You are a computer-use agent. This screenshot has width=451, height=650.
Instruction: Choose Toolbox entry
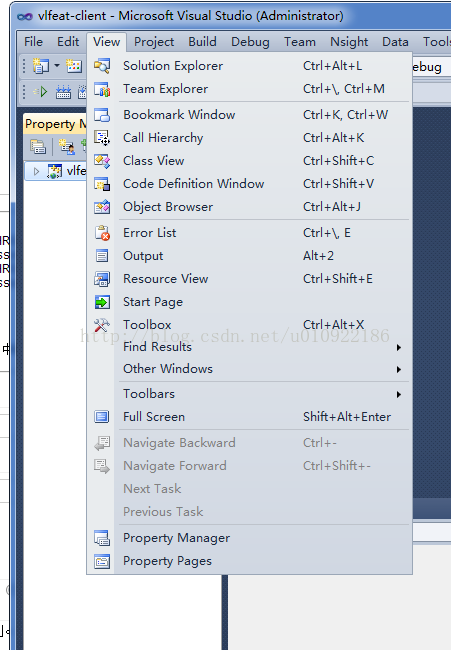coord(250,325)
